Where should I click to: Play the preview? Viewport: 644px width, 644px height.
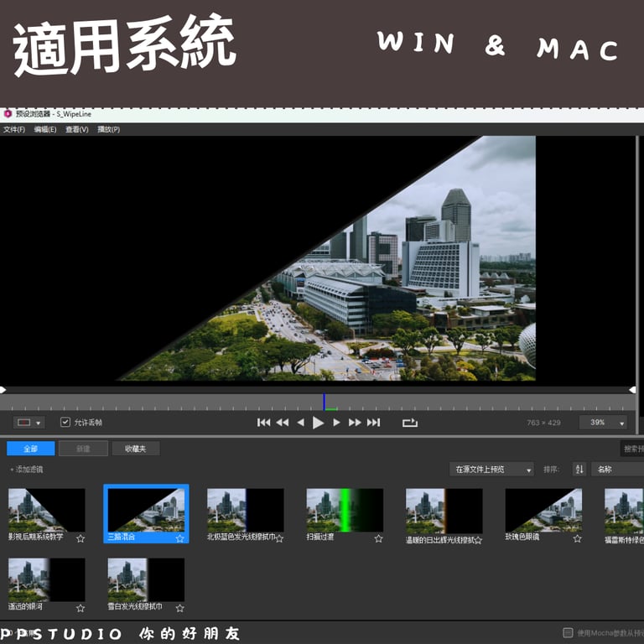tap(318, 423)
